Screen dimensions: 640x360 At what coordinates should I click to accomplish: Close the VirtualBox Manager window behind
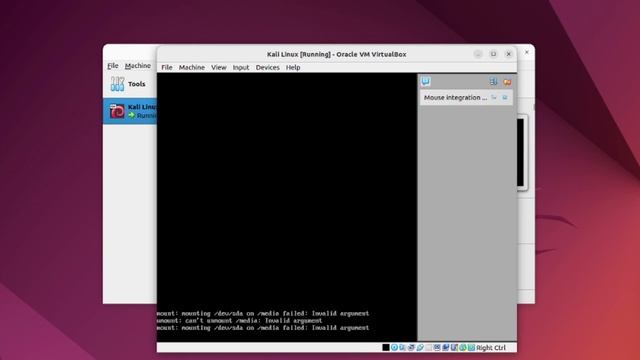(x=527, y=52)
